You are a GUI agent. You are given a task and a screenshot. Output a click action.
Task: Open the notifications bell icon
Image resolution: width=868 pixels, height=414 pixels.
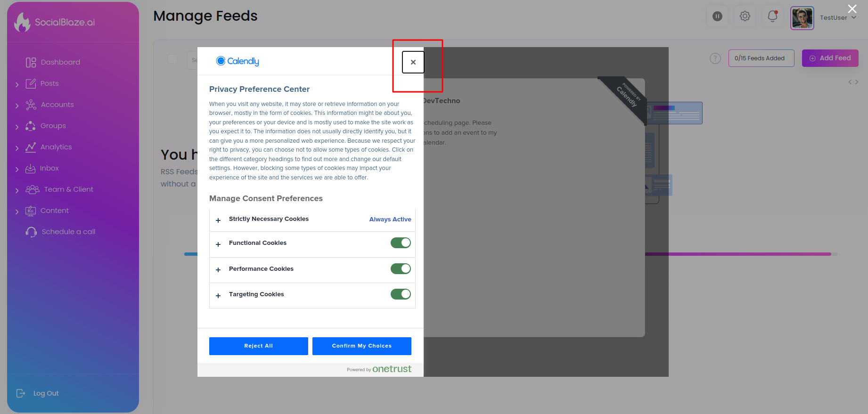[x=772, y=16]
